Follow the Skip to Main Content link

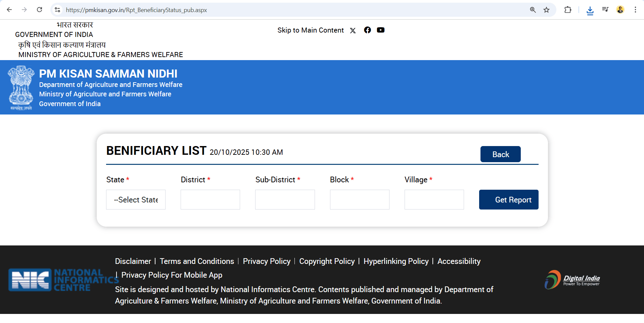coord(311,30)
